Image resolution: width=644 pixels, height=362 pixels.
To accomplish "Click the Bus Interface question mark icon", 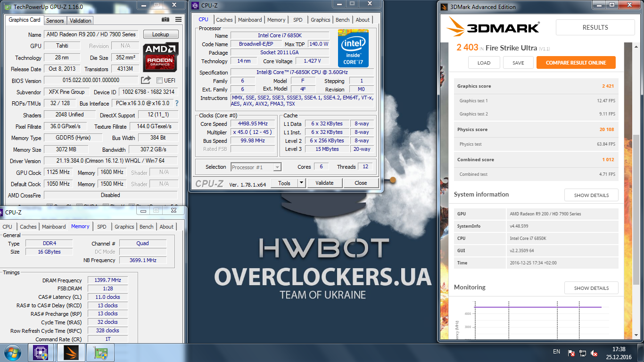I will [177, 103].
